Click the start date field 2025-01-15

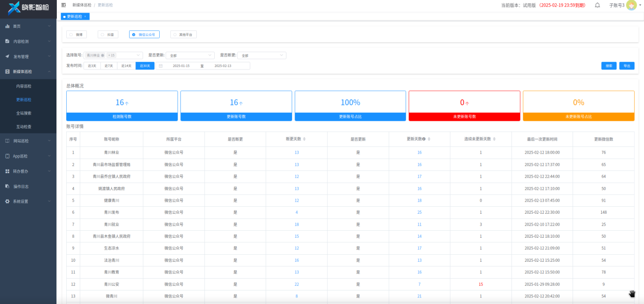click(181, 66)
